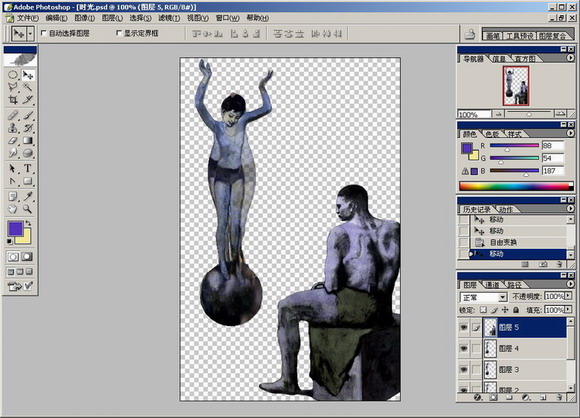
Task: Select 图层 4 in Layers panel
Action: point(525,348)
